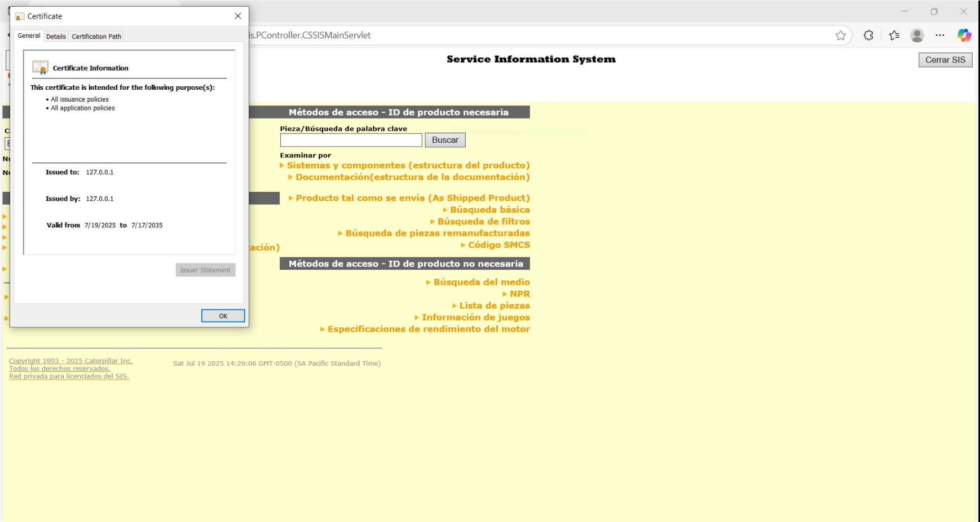Click the certificate icon beside Certificate Information
The image size is (980, 522).
pos(40,68)
